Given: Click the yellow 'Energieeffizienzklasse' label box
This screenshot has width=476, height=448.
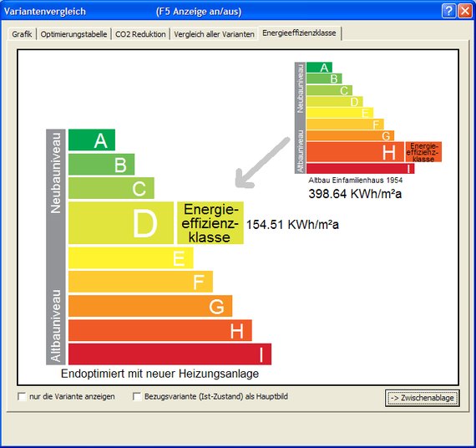Looking at the screenshot, I should coord(210,223).
